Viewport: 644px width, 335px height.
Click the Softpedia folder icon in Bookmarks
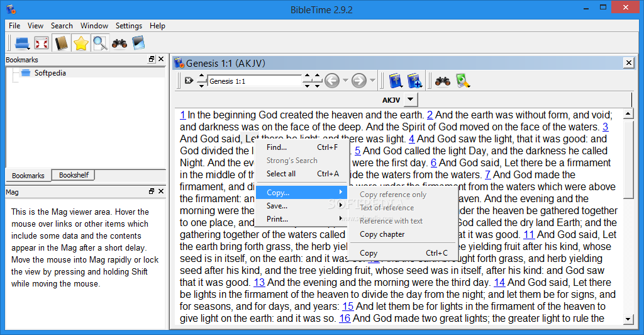(x=26, y=73)
